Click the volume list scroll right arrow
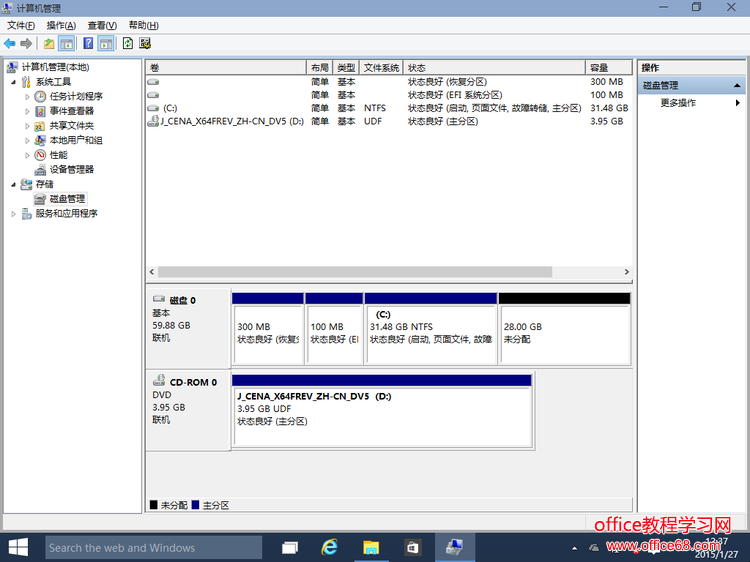Viewport: 750px width, 562px height. point(627,272)
